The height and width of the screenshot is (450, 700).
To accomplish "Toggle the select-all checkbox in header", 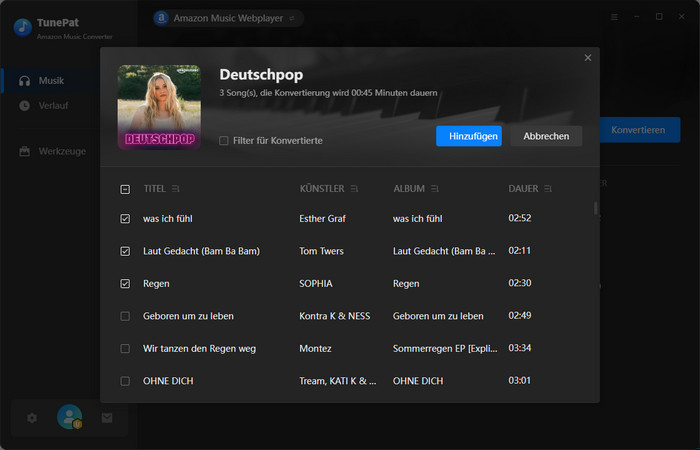I will coord(125,189).
